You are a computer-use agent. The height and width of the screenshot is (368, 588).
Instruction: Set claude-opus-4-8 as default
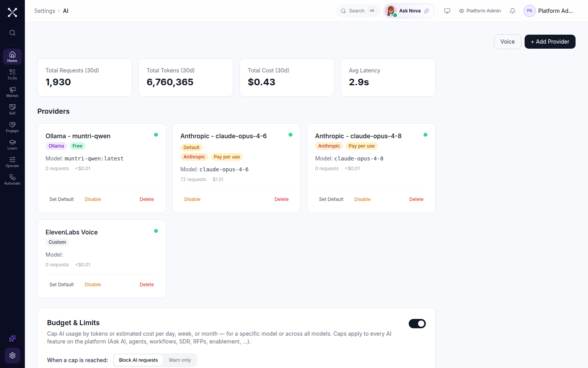click(331, 199)
